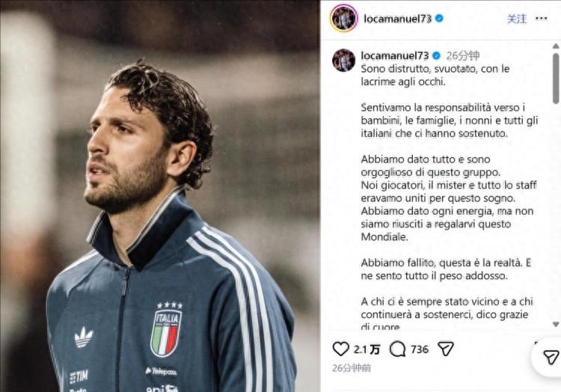
Task: Click the caption scrollbar up arrow
Action: pos(556,46)
